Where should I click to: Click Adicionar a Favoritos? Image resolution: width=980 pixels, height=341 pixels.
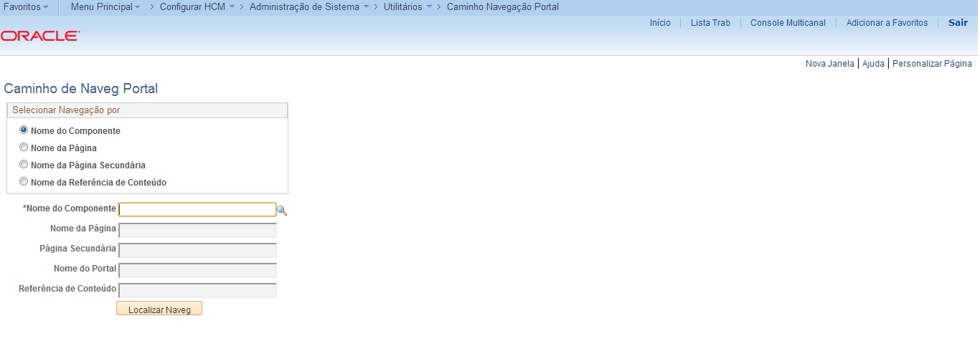887,23
